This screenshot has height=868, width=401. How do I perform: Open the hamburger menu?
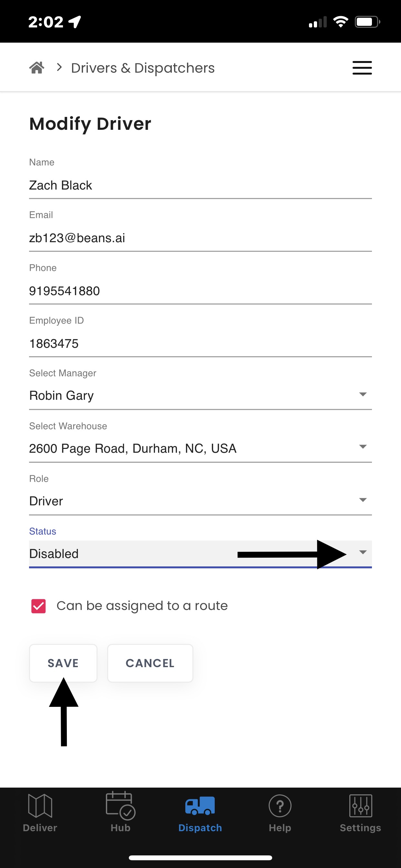click(x=362, y=68)
